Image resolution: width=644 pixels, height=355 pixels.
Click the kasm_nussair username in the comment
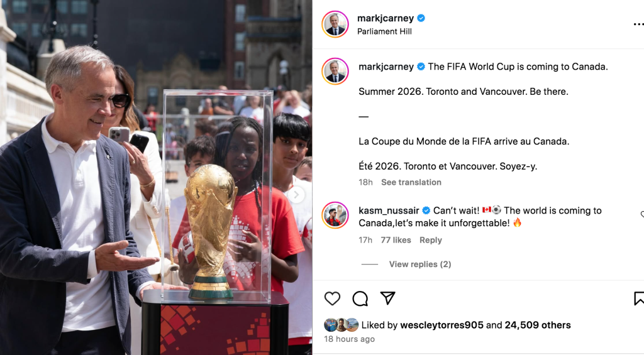pyautogui.click(x=389, y=210)
